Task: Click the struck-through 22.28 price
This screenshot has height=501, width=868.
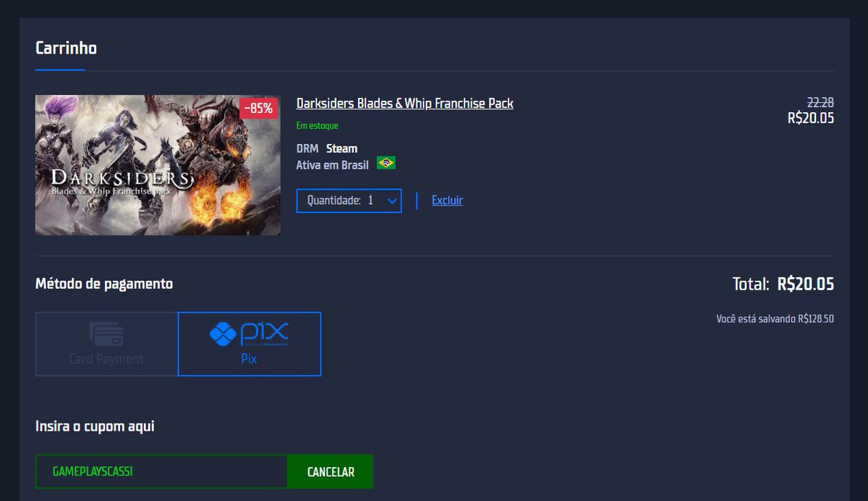Action: (x=820, y=103)
